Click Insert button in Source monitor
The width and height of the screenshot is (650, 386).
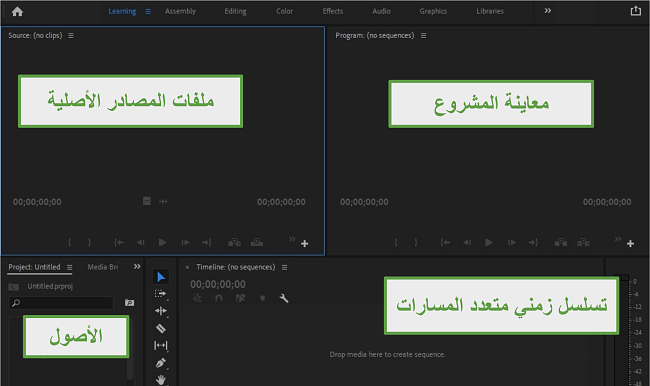234,242
